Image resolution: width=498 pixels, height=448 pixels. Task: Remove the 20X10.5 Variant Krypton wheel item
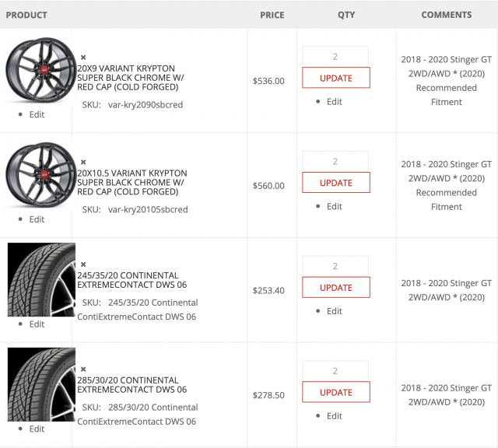83,163
